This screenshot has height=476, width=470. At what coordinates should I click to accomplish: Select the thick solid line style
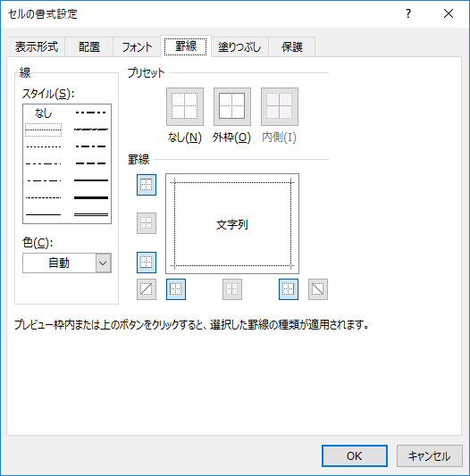tap(91, 197)
